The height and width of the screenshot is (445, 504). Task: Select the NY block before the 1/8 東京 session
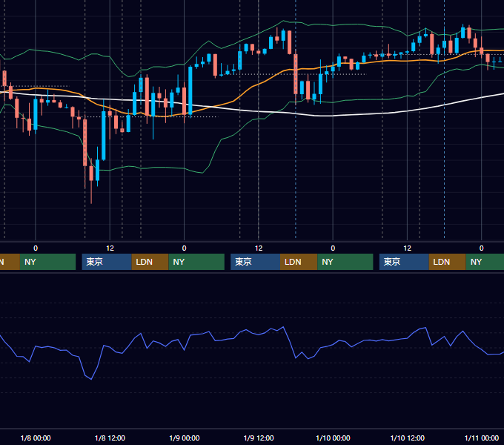pyautogui.click(x=47, y=262)
